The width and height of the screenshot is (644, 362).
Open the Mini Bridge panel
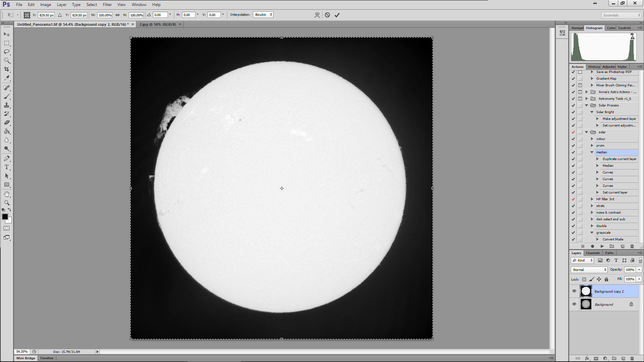[26, 358]
